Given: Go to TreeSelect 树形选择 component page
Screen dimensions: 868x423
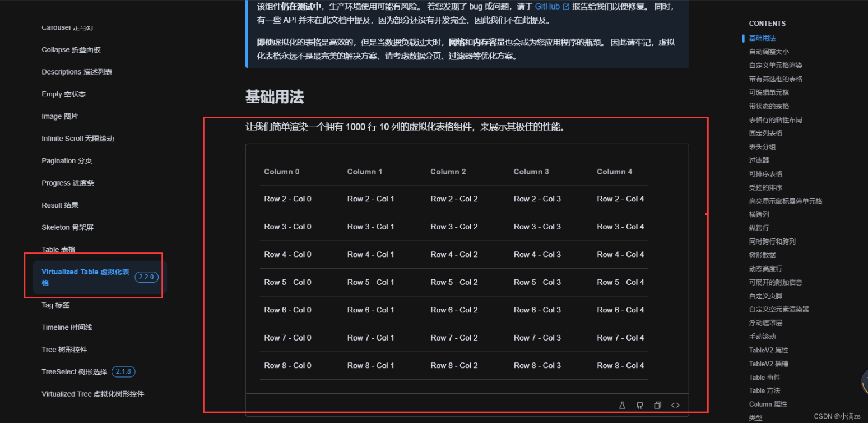Looking at the screenshot, I should pos(74,371).
